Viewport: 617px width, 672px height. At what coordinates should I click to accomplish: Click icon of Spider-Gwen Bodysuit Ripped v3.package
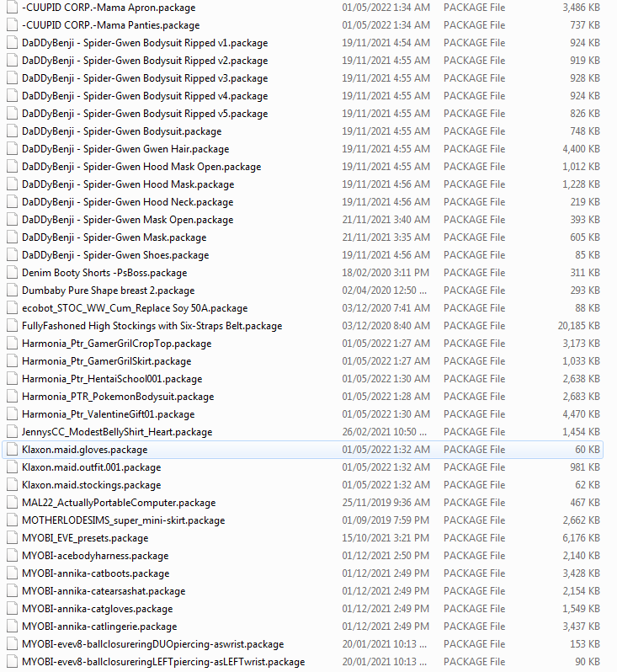12,78
